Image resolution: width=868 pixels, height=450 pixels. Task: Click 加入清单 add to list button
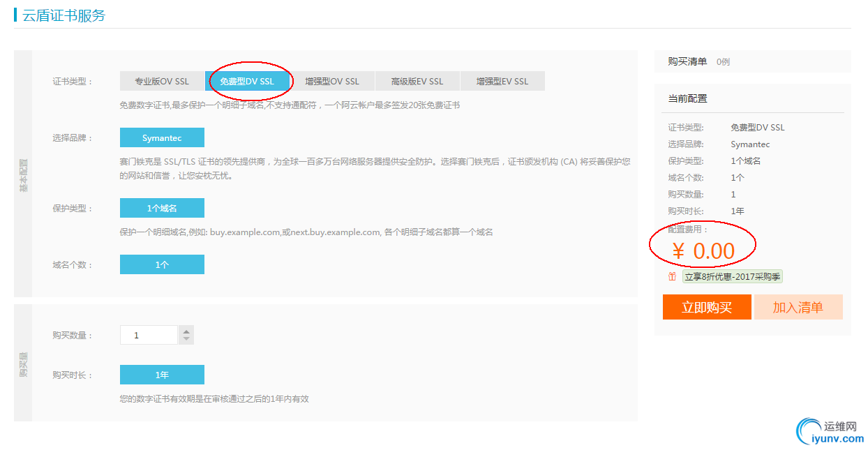point(798,307)
